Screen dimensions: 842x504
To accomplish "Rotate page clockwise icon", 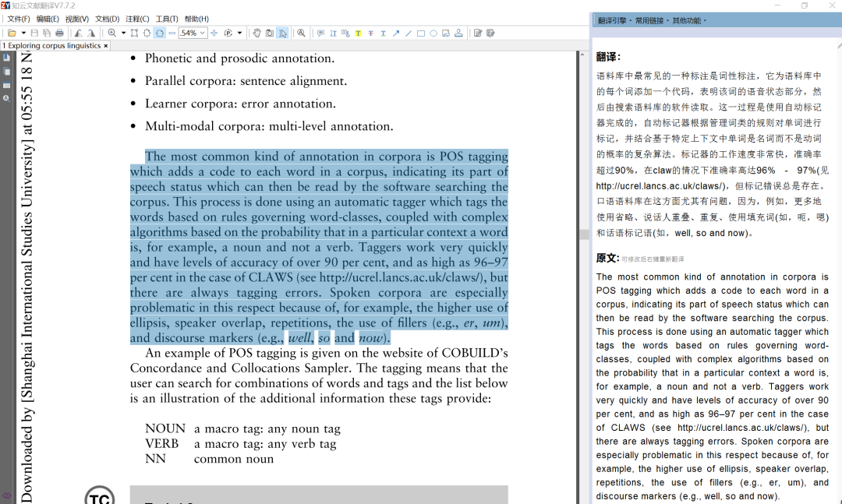I will 91,33.
